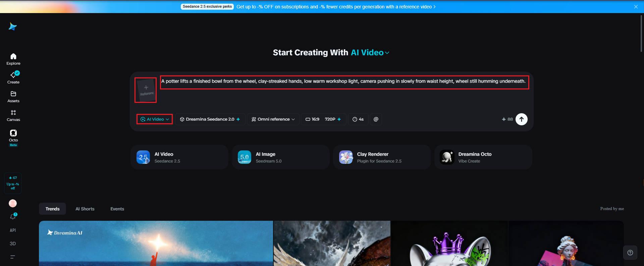Launch Octo Beta from sidebar
This screenshot has width=644, height=266.
[x=13, y=138]
